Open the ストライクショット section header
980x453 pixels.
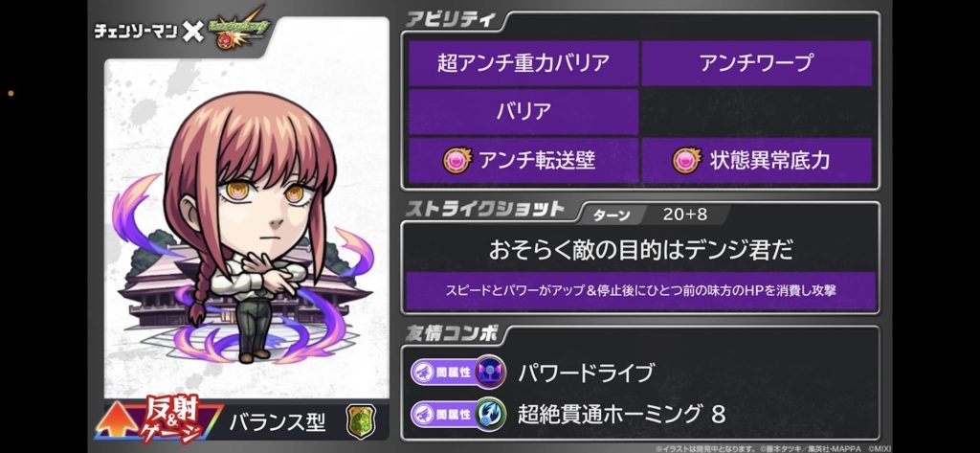click(x=485, y=210)
